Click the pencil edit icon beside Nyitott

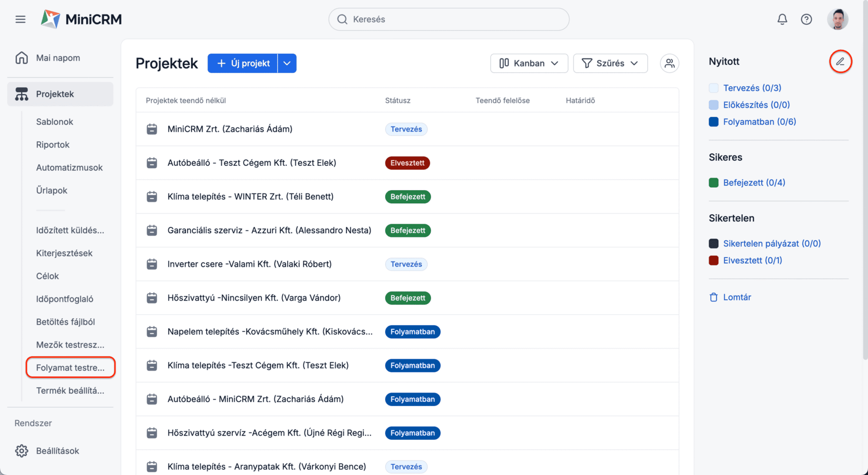(x=840, y=61)
